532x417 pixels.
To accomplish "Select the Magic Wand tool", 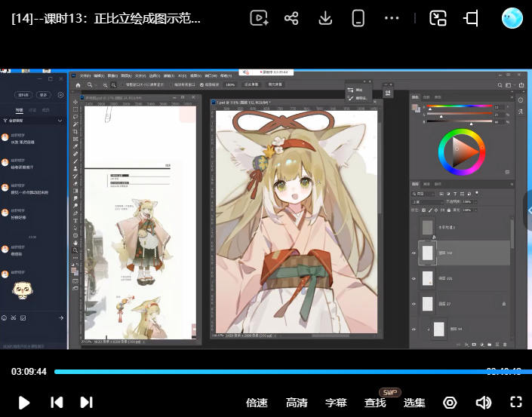I will coord(75,124).
